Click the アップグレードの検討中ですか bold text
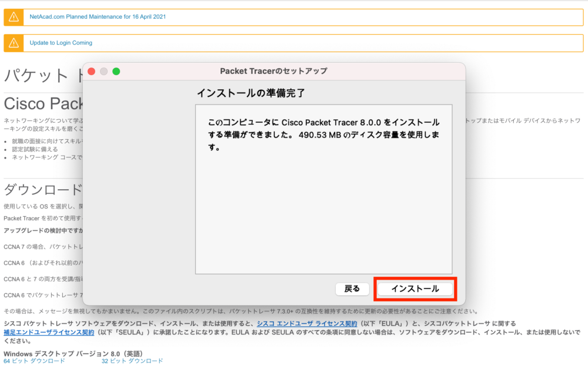The height and width of the screenshot is (373, 588). [43, 230]
